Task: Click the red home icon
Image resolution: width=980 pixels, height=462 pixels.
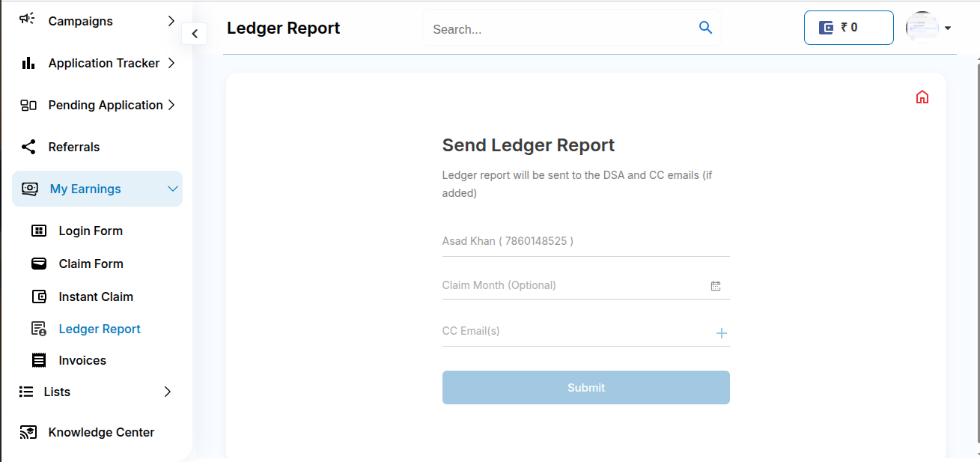Action: (x=922, y=97)
